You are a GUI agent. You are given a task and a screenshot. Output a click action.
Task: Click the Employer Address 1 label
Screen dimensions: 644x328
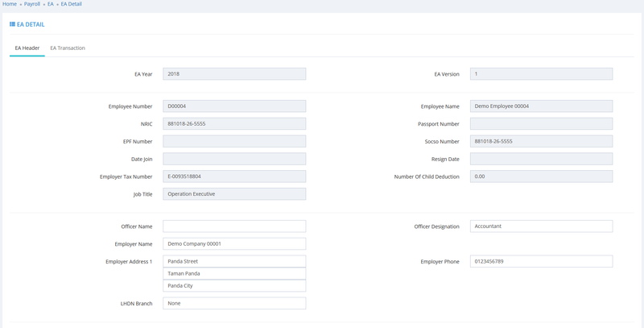pyautogui.click(x=129, y=262)
